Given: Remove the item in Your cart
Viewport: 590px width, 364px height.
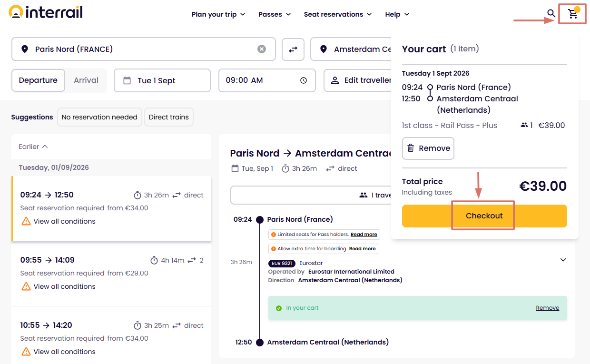Looking at the screenshot, I should tap(428, 148).
